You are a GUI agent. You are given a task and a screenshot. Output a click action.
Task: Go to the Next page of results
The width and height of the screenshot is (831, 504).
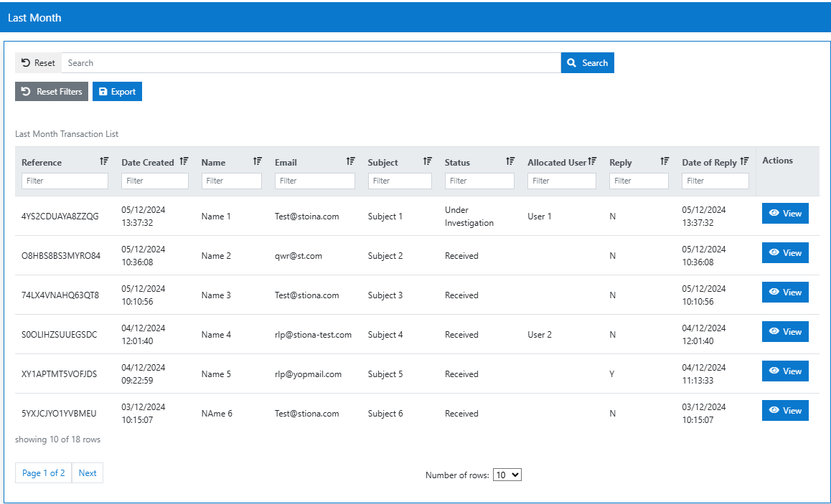pos(87,473)
